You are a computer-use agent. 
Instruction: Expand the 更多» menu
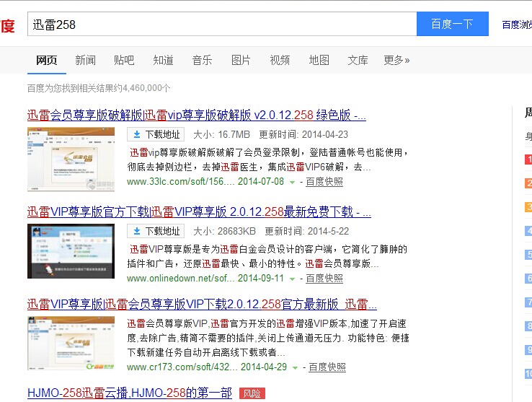click(396, 61)
